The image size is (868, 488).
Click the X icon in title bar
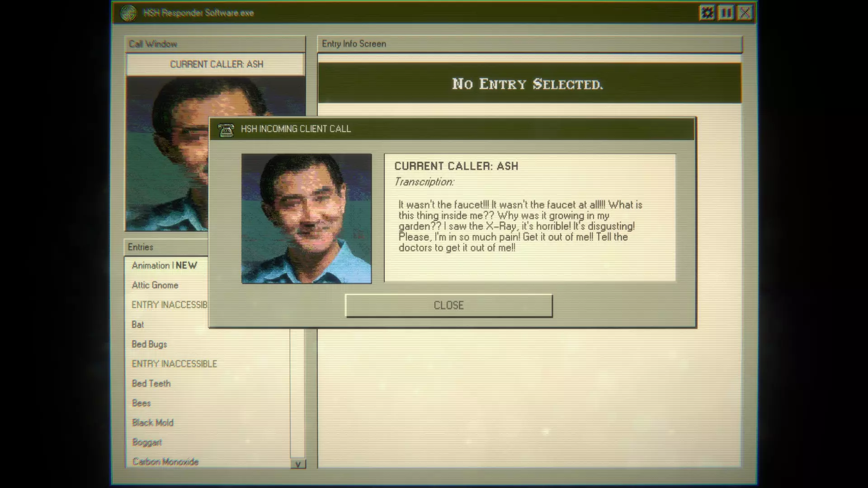(x=745, y=13)
